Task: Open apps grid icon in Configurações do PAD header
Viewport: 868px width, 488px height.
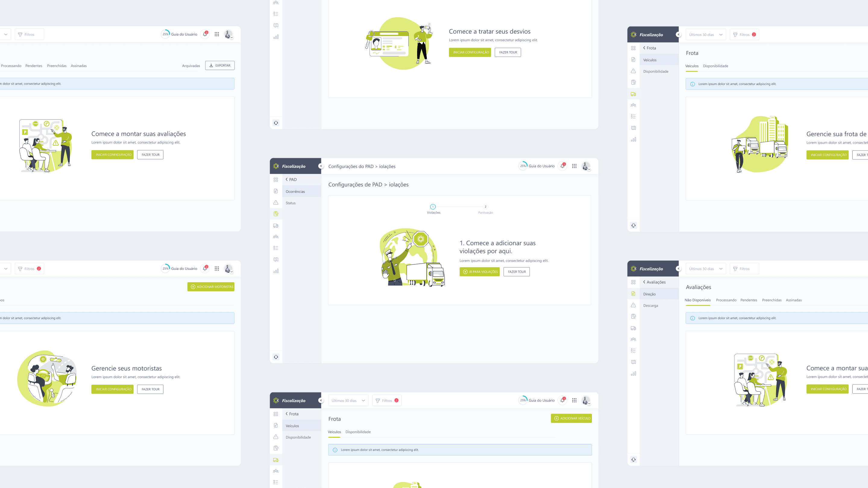Action: (574, 166)
